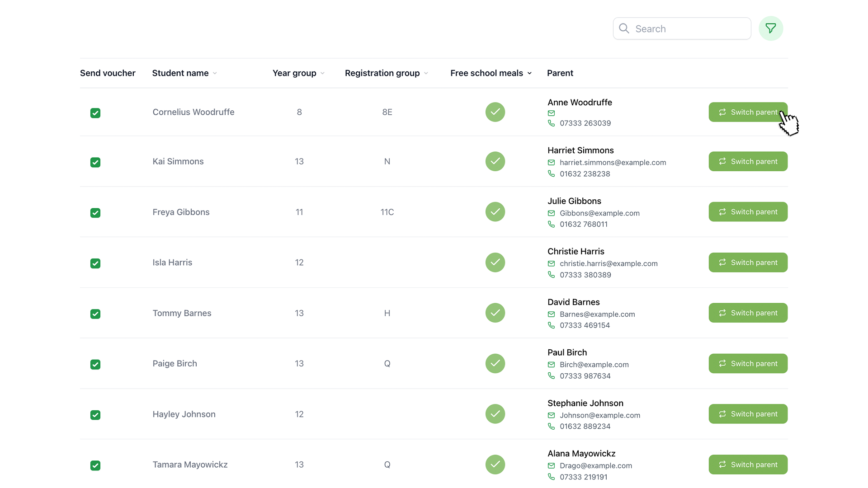Click phone icon beside 01632 889234
The width and height of the screenshot is (868, 488).
click(x=551, y=426)
